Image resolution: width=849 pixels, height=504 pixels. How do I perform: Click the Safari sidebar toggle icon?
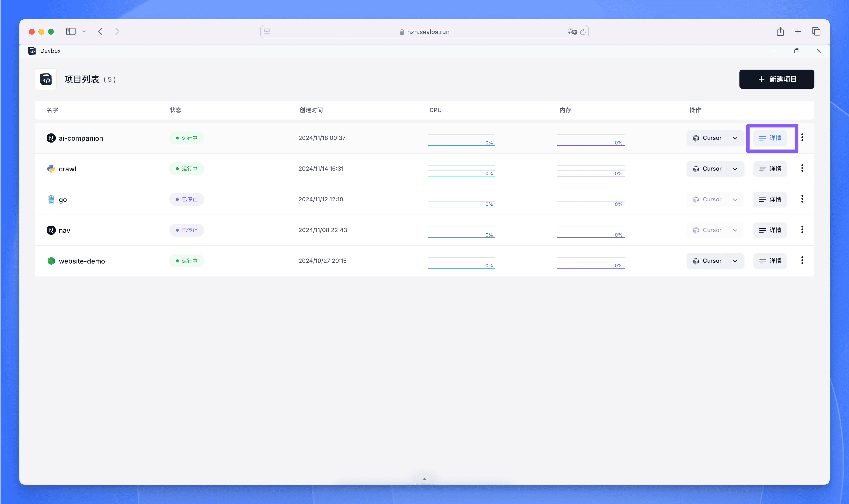71,32
